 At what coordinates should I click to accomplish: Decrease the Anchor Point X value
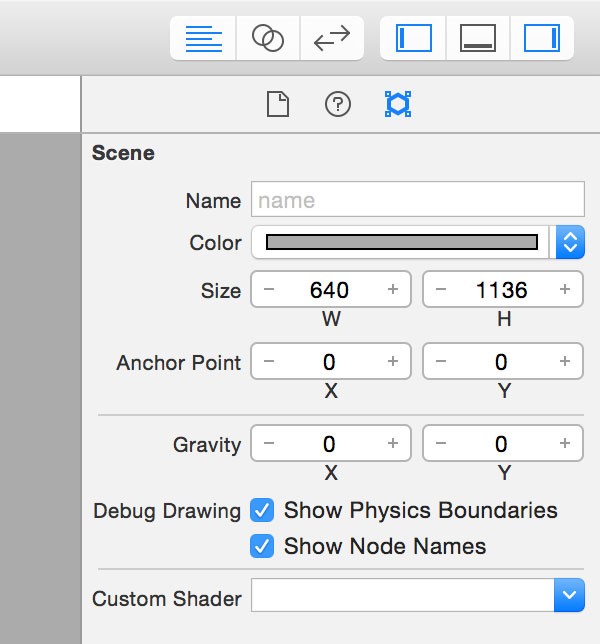coord(269,361)
